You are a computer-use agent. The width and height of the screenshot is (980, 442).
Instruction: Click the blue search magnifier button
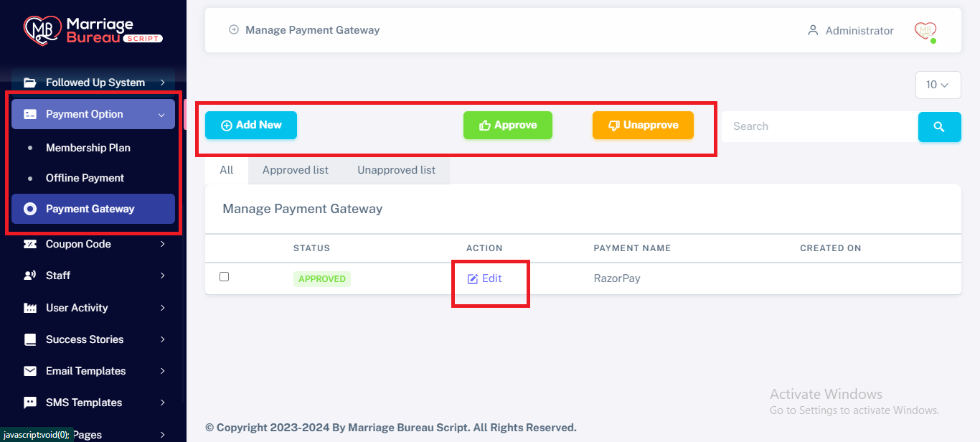click(x=939, y=127)
